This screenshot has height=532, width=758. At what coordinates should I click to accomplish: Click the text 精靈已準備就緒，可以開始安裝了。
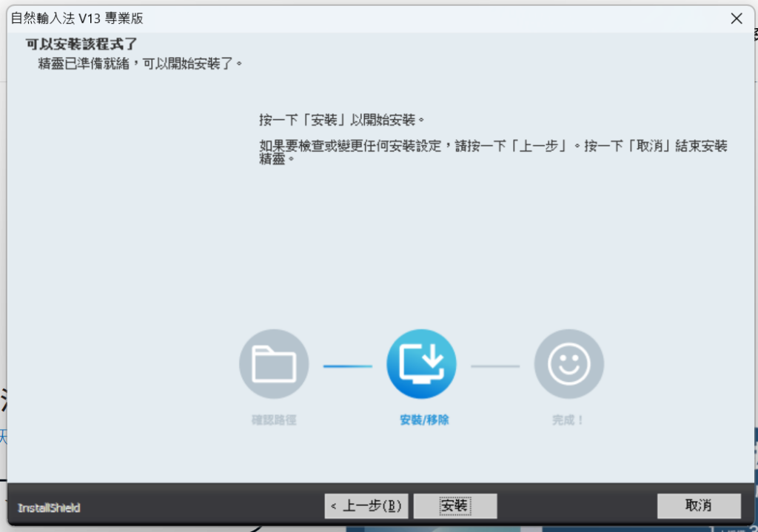[140, 64]
